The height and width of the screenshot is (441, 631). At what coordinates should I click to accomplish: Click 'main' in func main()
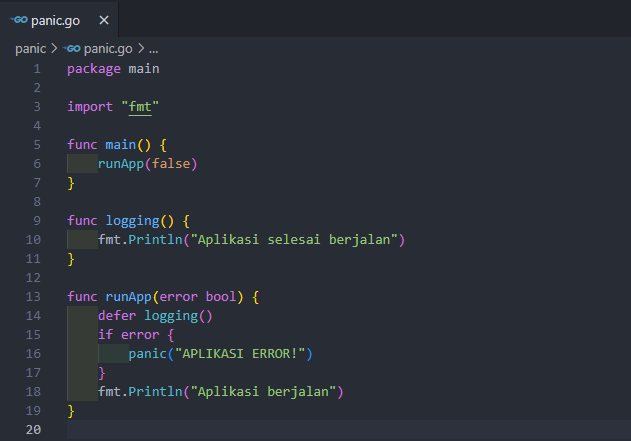pyautogui.click(x=120, y=145)
